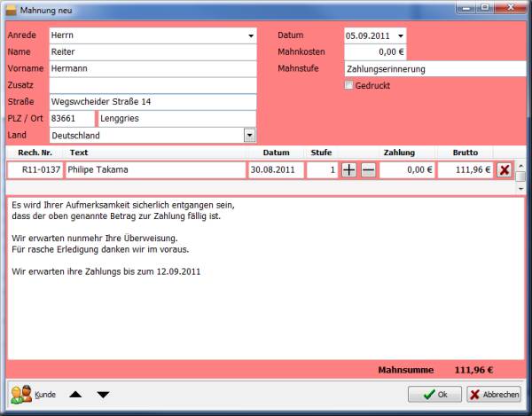Toggle the Gedruckt checkbox
532x416 pixels.
348,85
